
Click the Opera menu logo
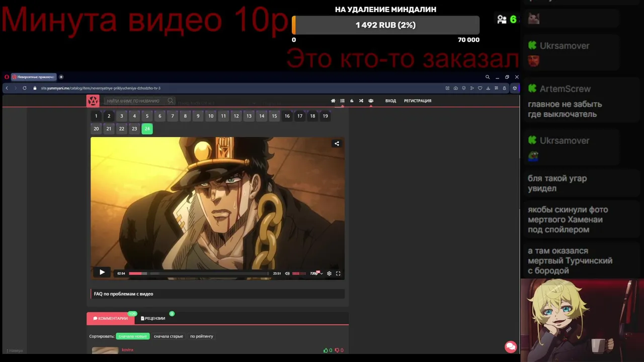(7, 77)
